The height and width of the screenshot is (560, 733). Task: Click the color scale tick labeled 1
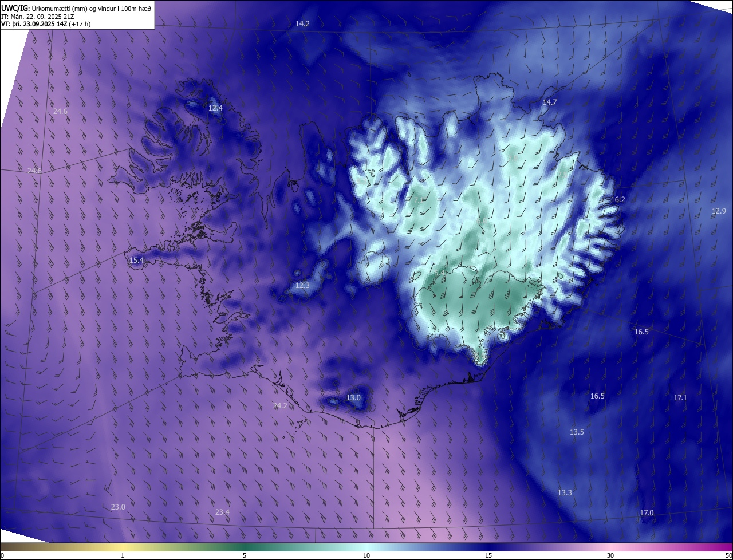[x=123, y=555]
